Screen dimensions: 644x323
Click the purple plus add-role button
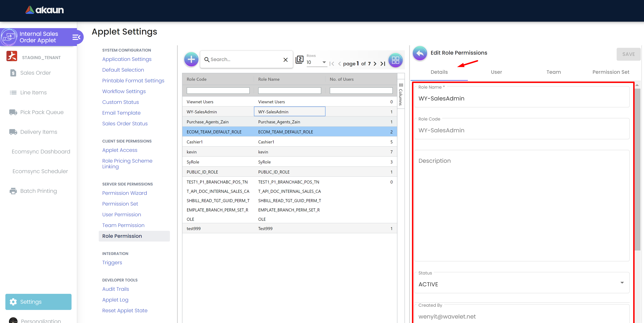191,60
